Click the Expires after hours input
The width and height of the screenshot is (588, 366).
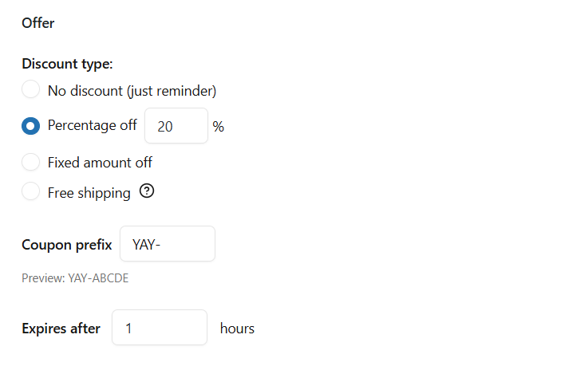(x=159, y=328)
